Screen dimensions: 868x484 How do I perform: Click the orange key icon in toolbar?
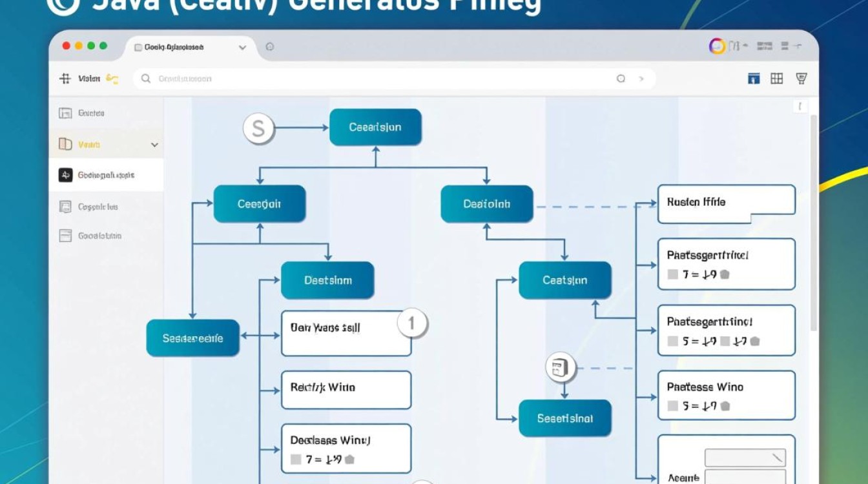[112, 79]
